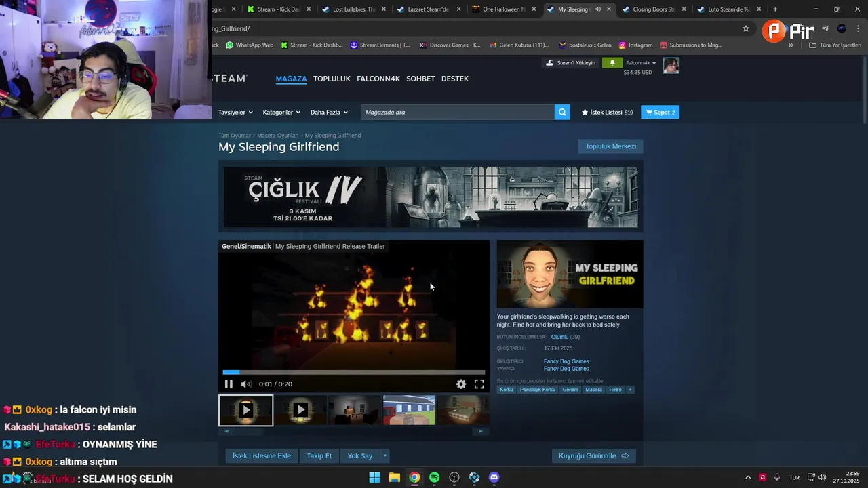Open the WhatsApp Web bookmark
Image resolution: width=868 pixels, height=488 pixels.
click(250, 45)
